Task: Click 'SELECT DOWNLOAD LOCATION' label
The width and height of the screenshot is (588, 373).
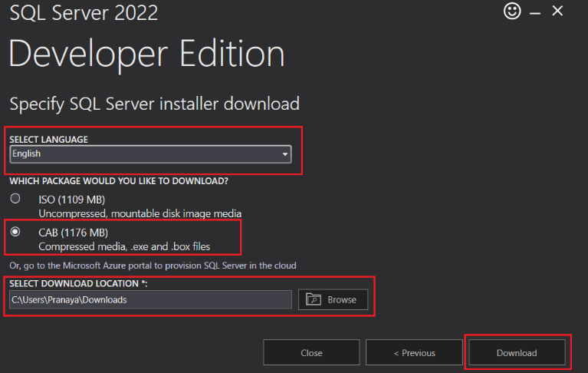Action: coord(78,283)
